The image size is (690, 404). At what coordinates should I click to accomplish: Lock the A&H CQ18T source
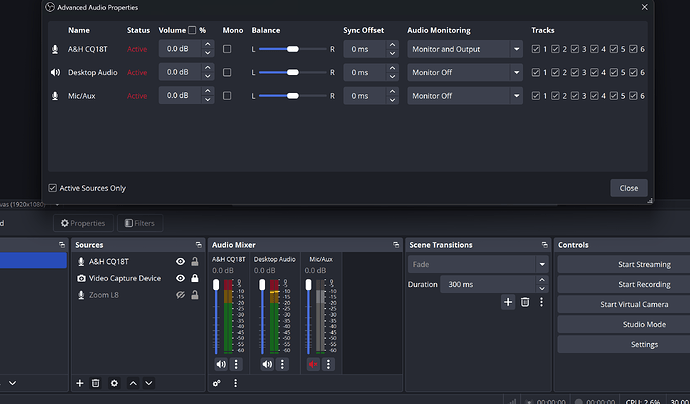tap(195, 261)
